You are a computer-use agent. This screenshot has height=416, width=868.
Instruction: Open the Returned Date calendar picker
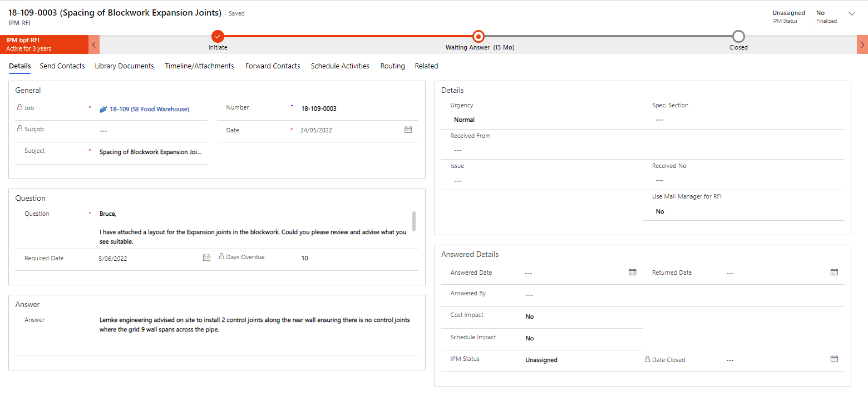pos(834,272)
